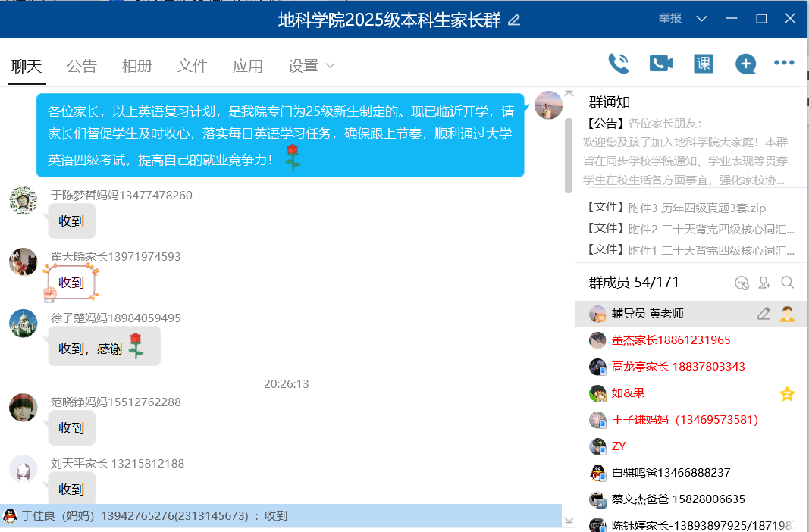Open the group class (课) feature
This screenshot has height=532, width=809.
tap(704, 64)
